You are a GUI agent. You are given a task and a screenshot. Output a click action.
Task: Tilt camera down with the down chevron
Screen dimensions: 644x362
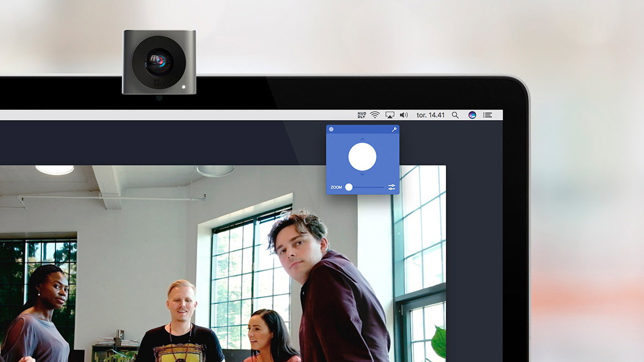362,174
